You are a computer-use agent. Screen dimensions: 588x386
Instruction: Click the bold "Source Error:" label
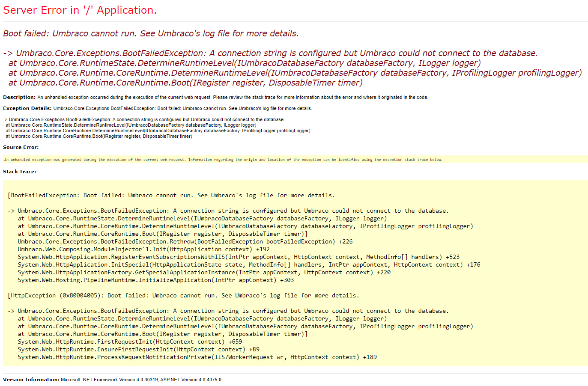[21, 147]
